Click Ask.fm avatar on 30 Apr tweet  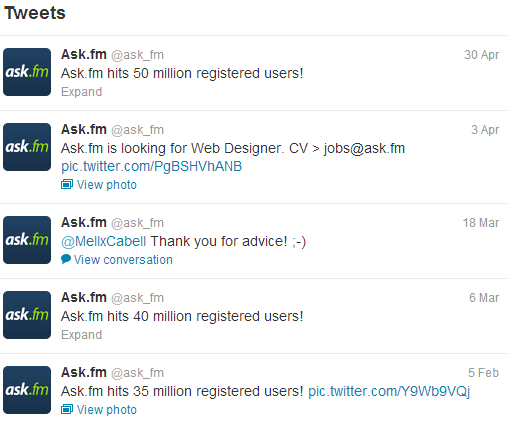click(27, 72)
